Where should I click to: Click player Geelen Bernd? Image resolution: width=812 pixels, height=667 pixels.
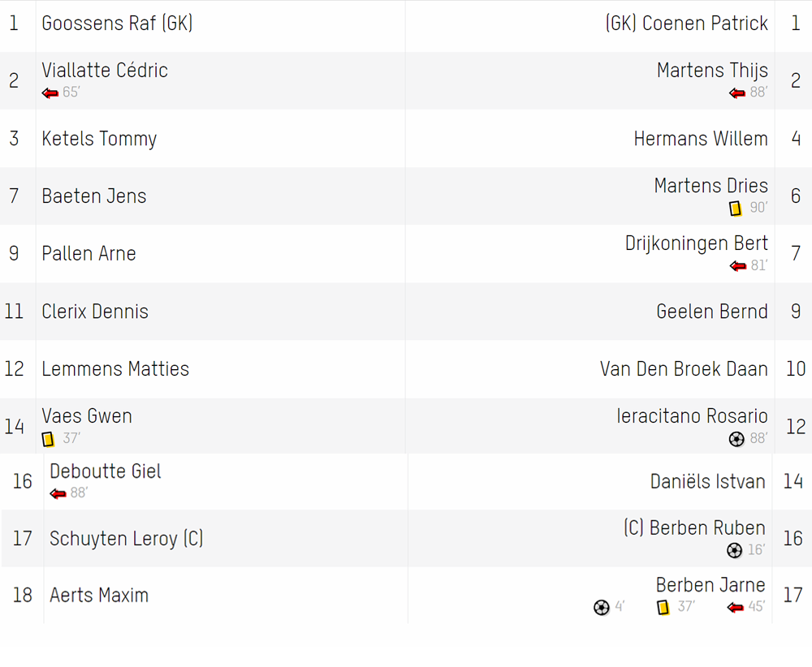712,312
